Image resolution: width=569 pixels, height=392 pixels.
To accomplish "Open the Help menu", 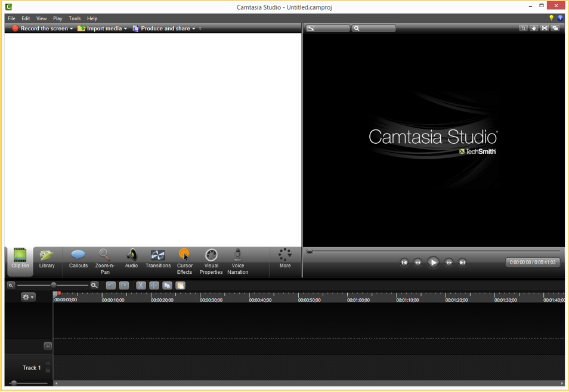I will tap(92, 18).
